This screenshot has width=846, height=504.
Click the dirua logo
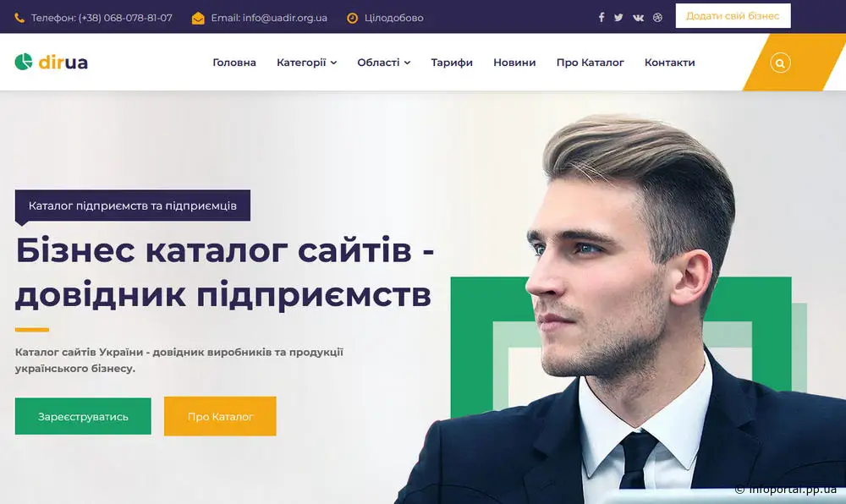click(52, 62)
